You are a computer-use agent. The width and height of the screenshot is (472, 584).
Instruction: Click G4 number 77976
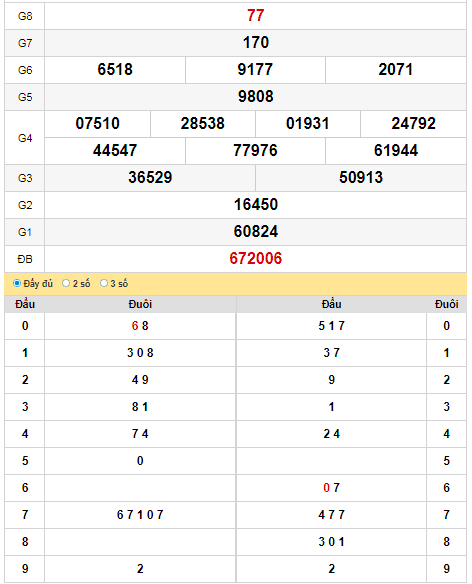click(255, 150)
